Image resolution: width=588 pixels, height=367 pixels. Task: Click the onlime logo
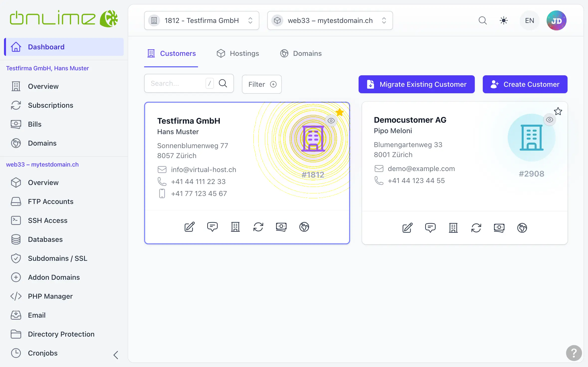click(x=64, y=18)
